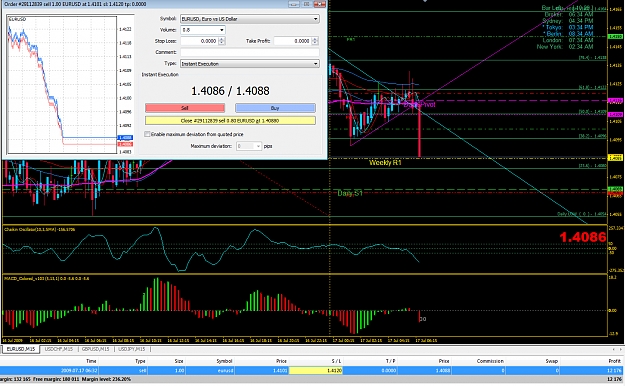This screenshot has width=625, height=386.
Task: Click the blue Buy button
Action: (x=275, y=108)
